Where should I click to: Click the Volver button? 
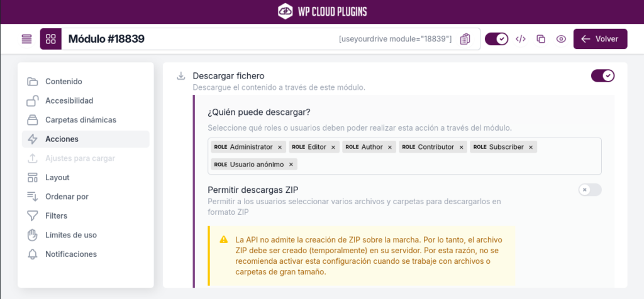(x=601, y=39)
